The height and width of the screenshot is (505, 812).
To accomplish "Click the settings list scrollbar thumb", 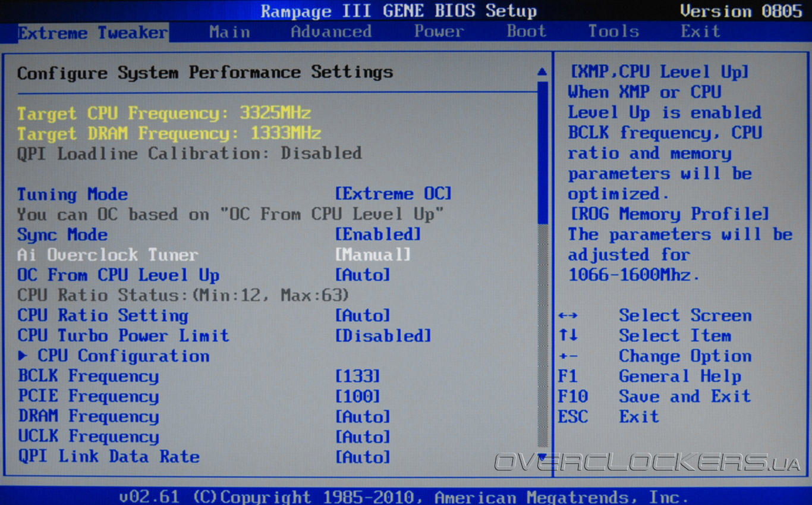I will coord(542,152).
